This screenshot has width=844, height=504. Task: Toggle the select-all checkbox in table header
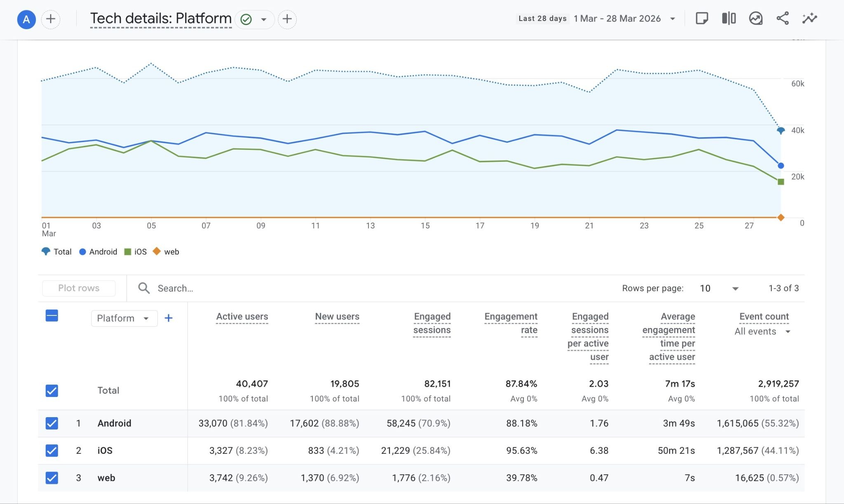52,315
